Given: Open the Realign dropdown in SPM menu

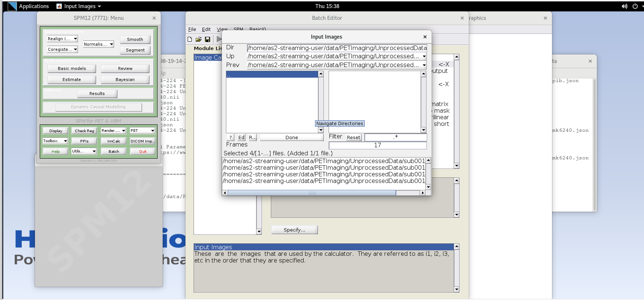Looking at the screenshot, I should click(x=62, y=39).
